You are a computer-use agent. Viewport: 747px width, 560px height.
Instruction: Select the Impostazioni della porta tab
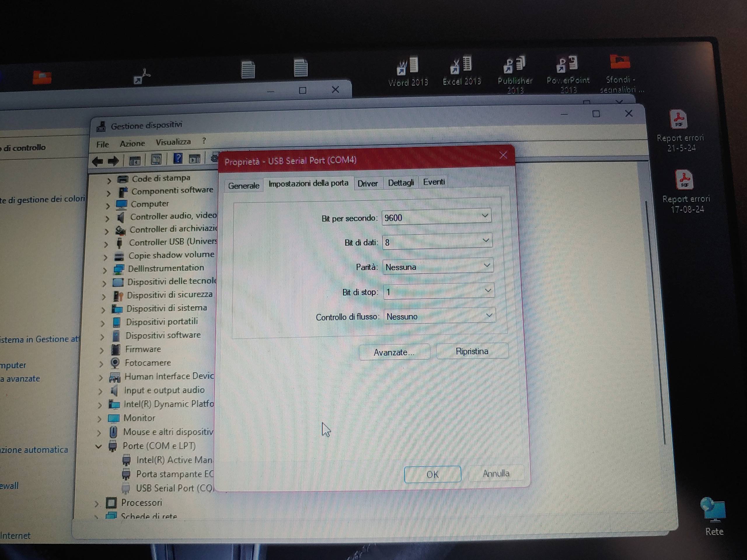pyautogui.click(x=308, y=183)
